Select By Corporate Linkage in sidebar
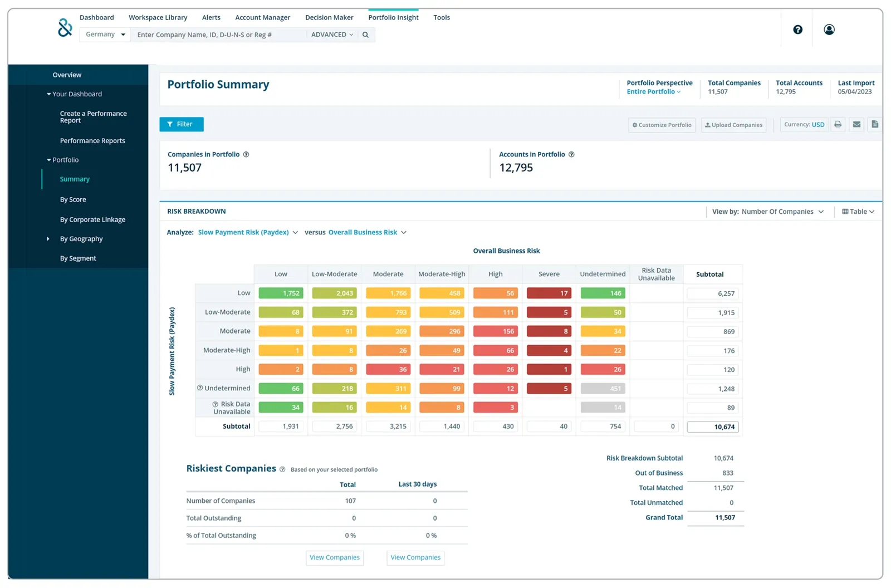The width and height of the screenshot is (891, 588). pyautogui.click(x=92, y=219)
